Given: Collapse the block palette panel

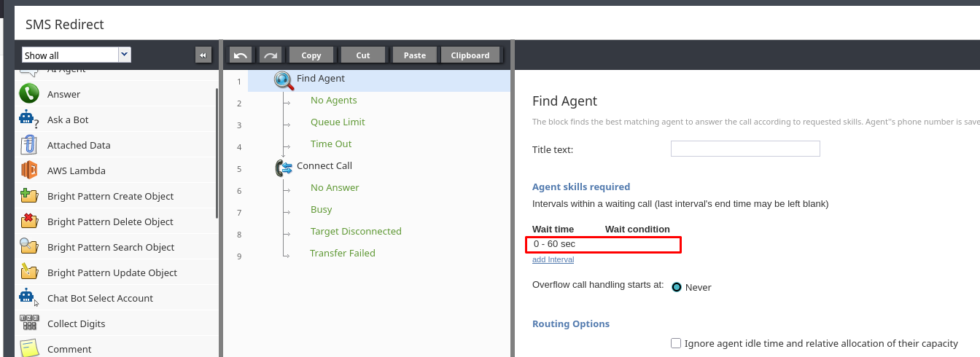Looking at the screenshot, I should (203, 55).
